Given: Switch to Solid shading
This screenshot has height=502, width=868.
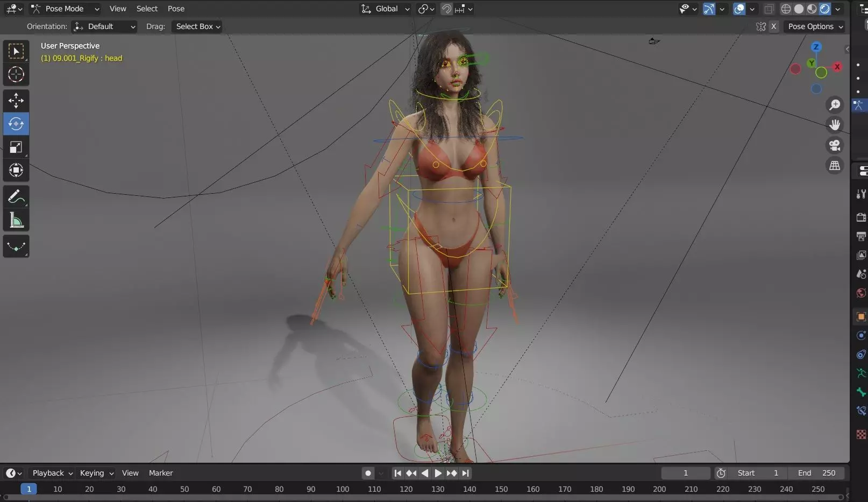Looking at the screenshot, I should (x=799, y=9).
